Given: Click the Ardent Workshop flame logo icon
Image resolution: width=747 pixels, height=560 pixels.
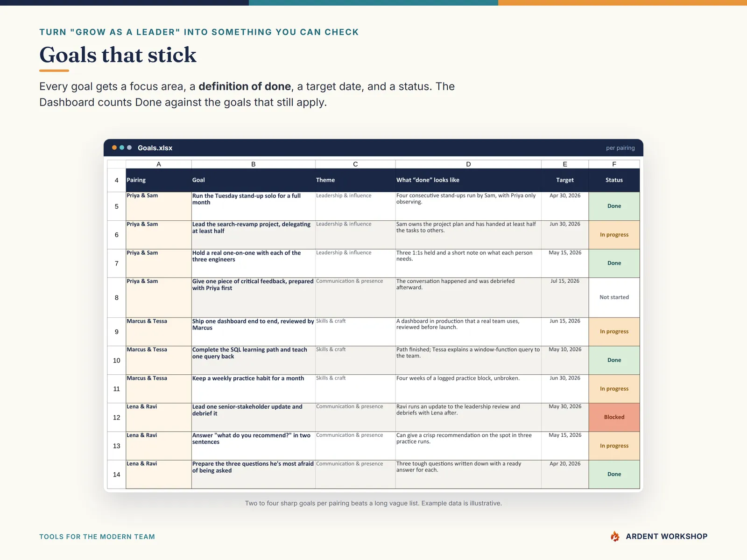Looking at the screenshot, I should pyautogui.click(x=615, y=536).
